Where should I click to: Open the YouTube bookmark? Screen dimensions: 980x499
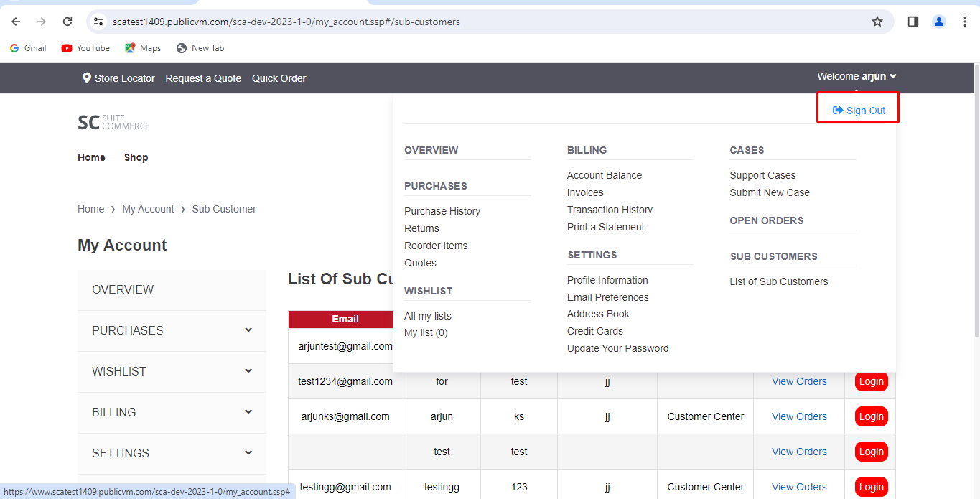(x=85, y=48)
